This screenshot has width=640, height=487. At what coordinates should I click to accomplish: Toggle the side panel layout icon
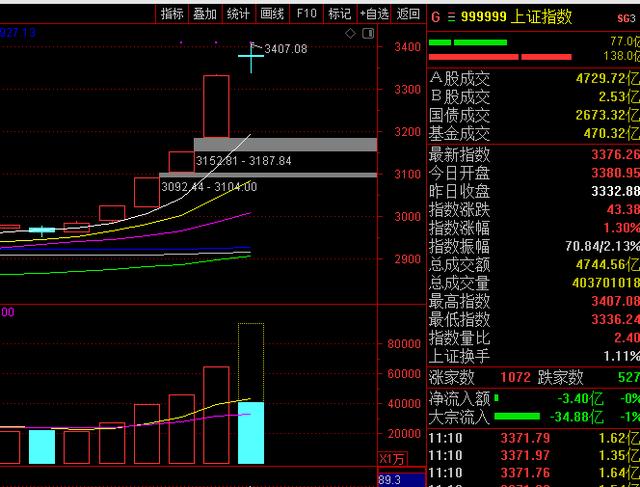click(368, 33)
